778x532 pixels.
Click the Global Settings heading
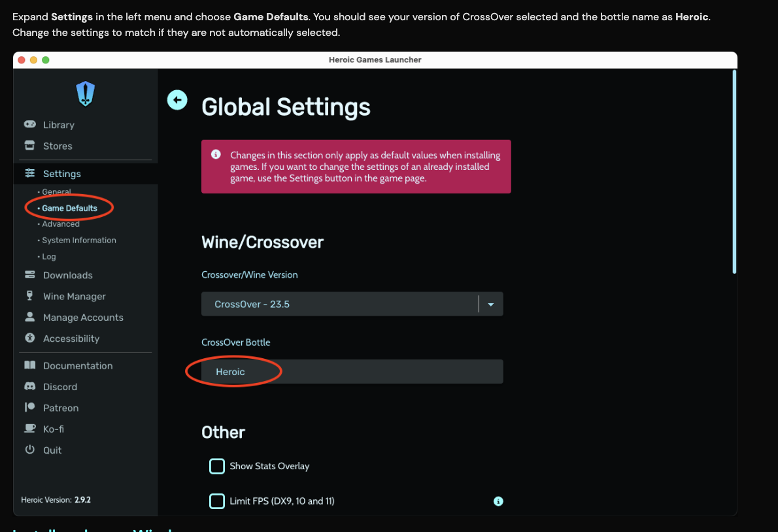(x=286, y=107)
